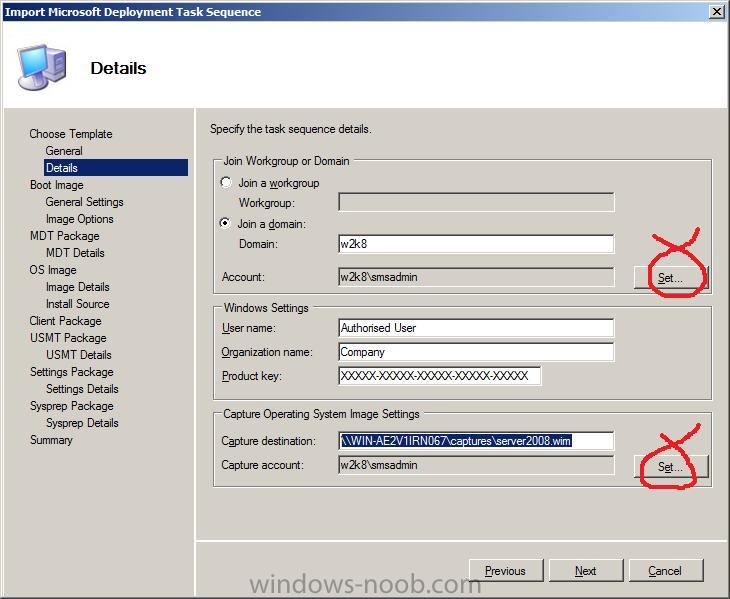The width and height of the screenshot is (730, 599).
Task: Select the Join a workgroup radio button
Action: click(226, 182)
